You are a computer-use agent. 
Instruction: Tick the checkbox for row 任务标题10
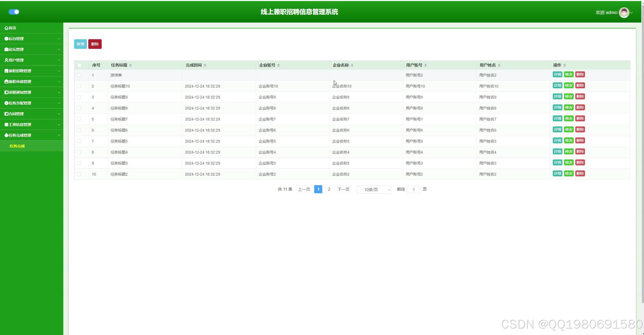(x=79, y=86)
